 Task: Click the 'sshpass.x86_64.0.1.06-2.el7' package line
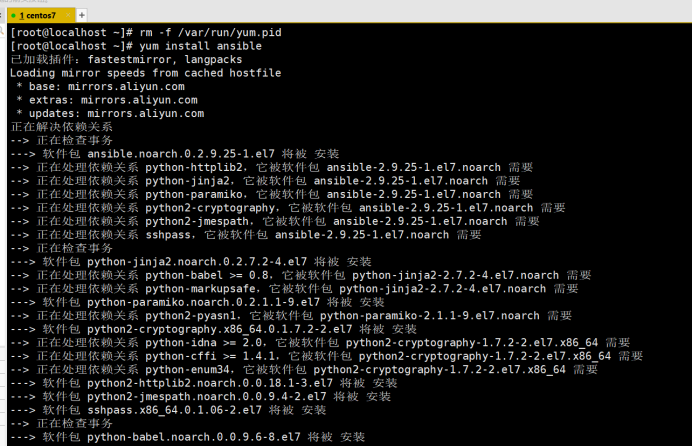(168, 410)
